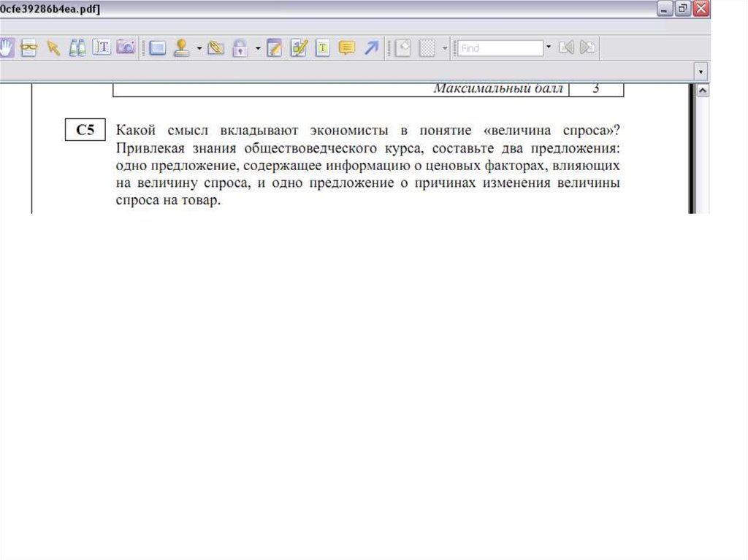Viewport: 748px width, 560px height.
Task: Choose the text selection tool
Action: (x=102, y=48)
